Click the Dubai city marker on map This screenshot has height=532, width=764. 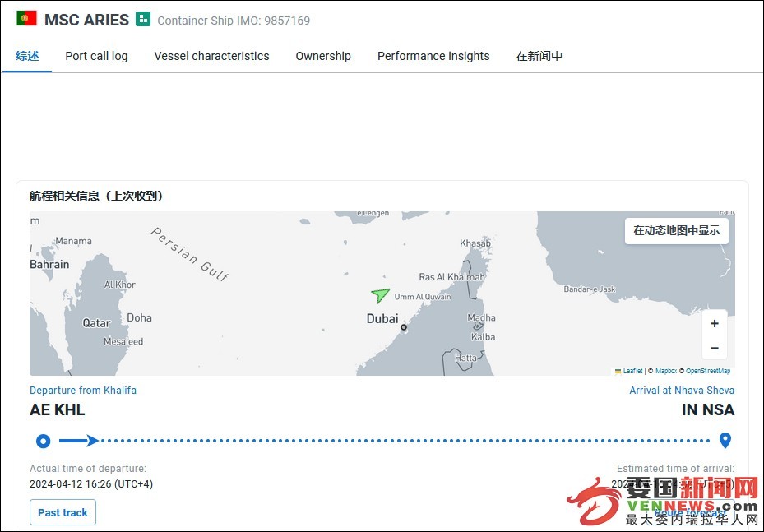coord(404,327)
